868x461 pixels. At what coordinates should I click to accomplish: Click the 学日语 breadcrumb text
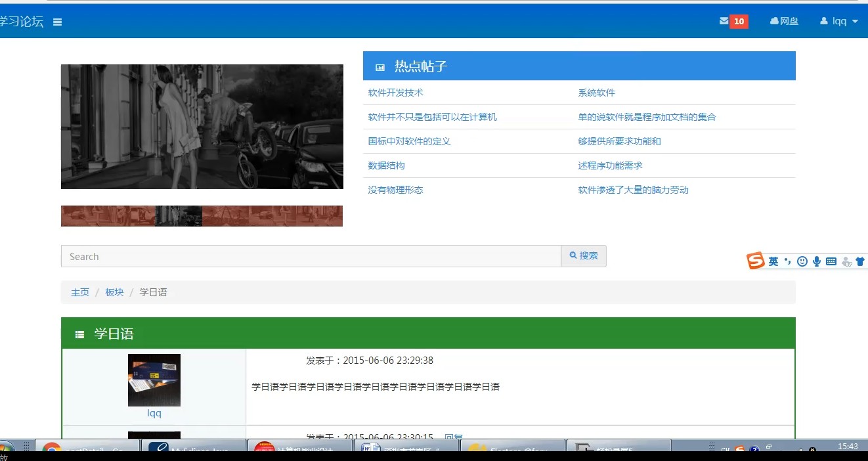pyautogui.click(x=154, y=292)
